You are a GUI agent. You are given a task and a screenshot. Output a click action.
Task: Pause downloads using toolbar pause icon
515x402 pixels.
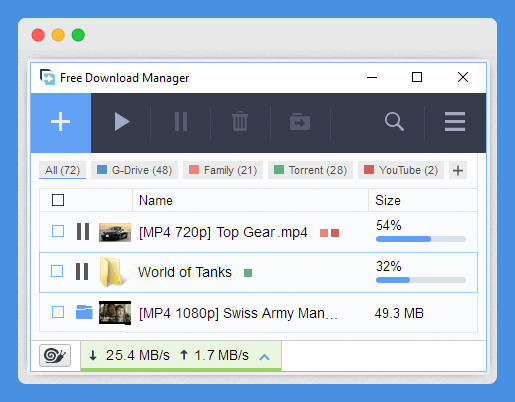pos(181,122)
